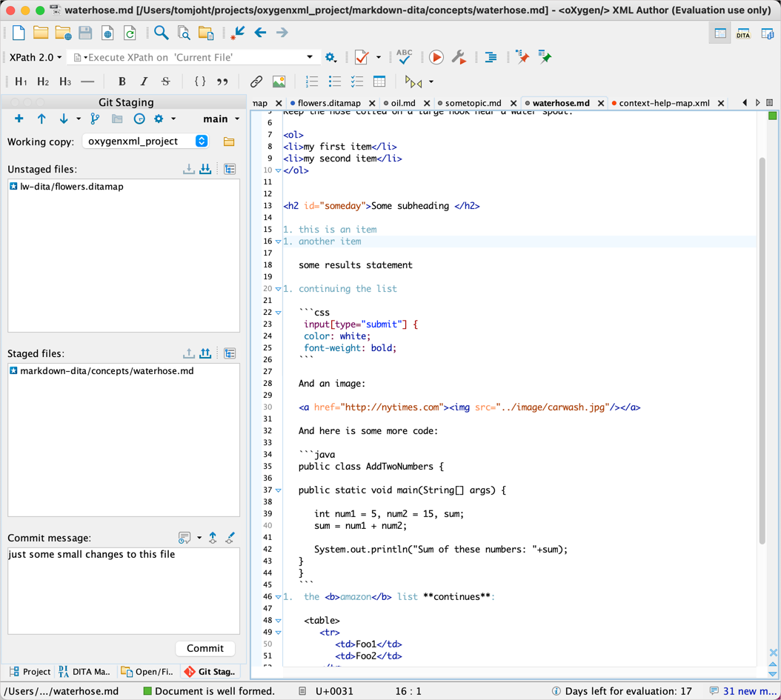The height and width of the screenshot is (700, 781).
Task: Open the validation options dropdown arrow
Action: tap(379, 57)
